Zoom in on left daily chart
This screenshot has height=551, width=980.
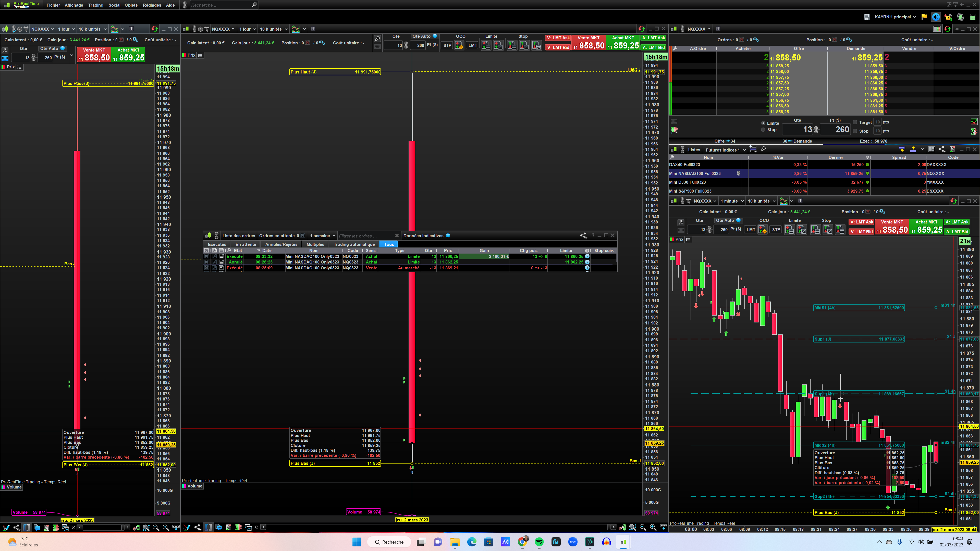tap(166, 528)
